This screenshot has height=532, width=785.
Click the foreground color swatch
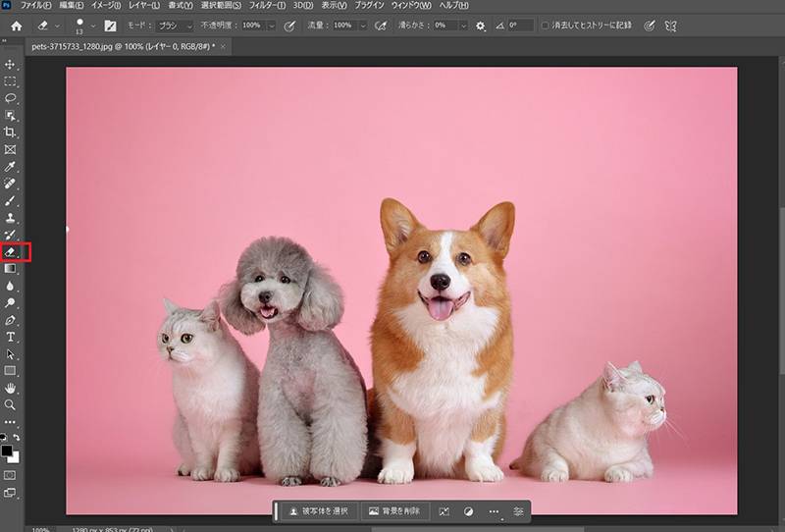(6, 450)
